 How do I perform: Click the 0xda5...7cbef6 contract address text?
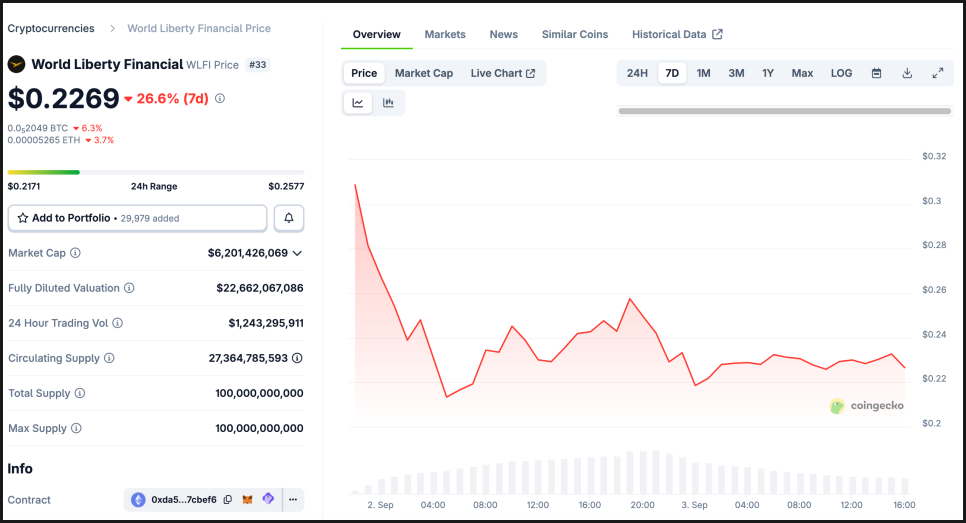pos(184,500)
